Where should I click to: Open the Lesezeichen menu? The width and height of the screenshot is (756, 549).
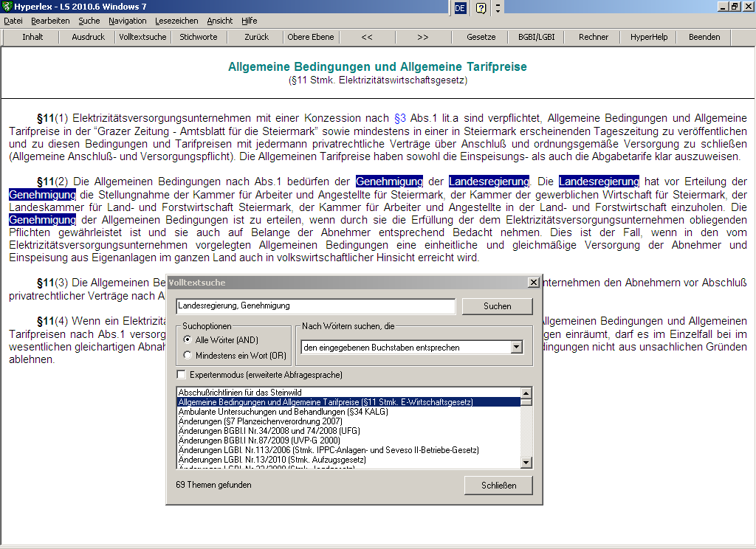[x=176, y=21]
